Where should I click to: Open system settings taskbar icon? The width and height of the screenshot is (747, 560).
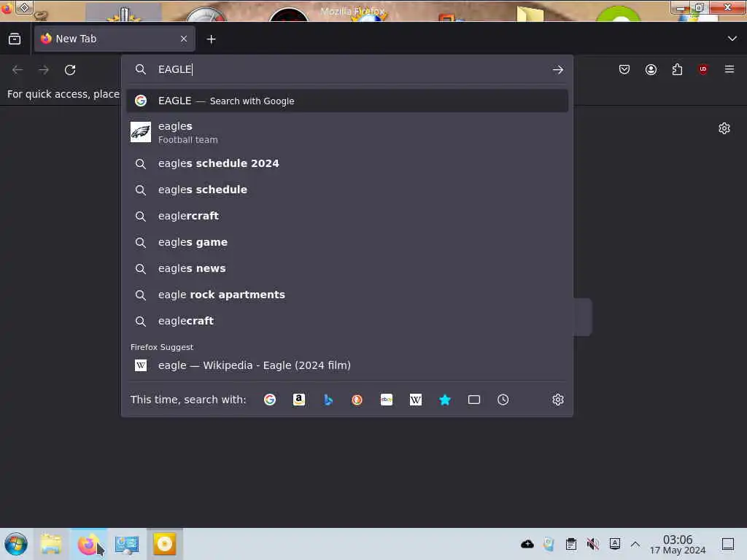coord(127,544)
